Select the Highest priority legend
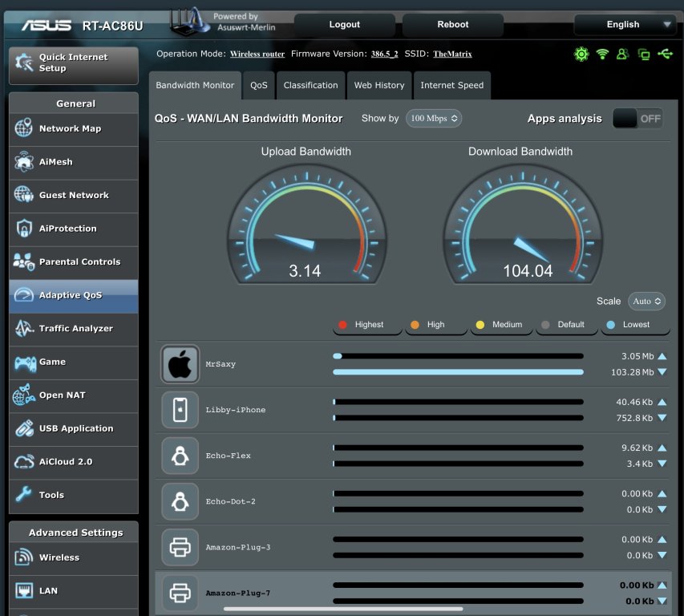Image resolution: width=684 pixels, height=616 pixels. [368, 325]
